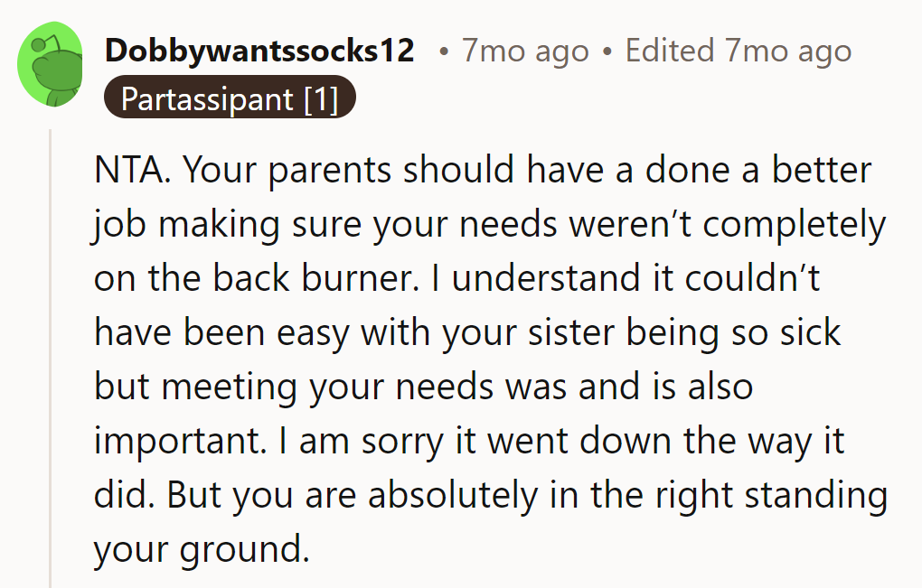Open the Dobbywantssocks12 user profile

(259, 51)
